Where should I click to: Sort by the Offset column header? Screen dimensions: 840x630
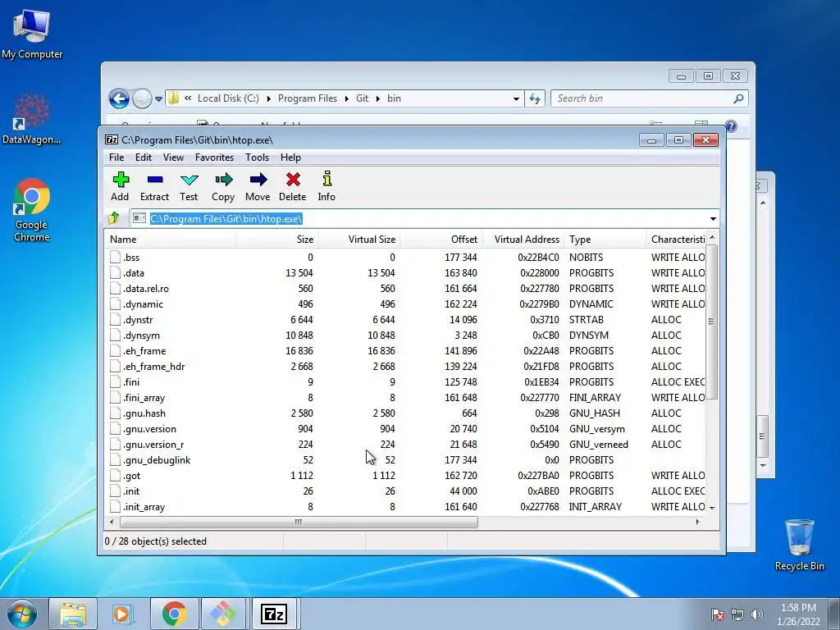point(441,240)
